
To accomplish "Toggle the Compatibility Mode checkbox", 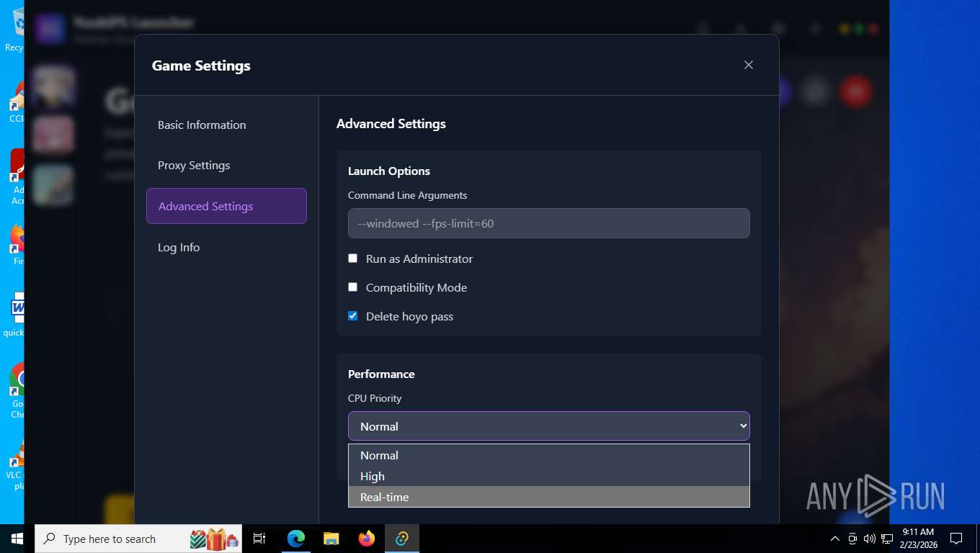I will point(353,287).
